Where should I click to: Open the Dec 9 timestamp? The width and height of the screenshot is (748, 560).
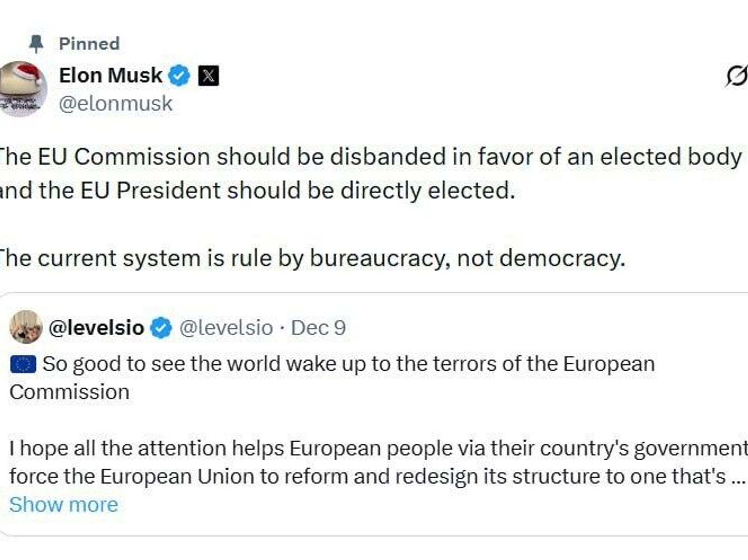(318, 328)
